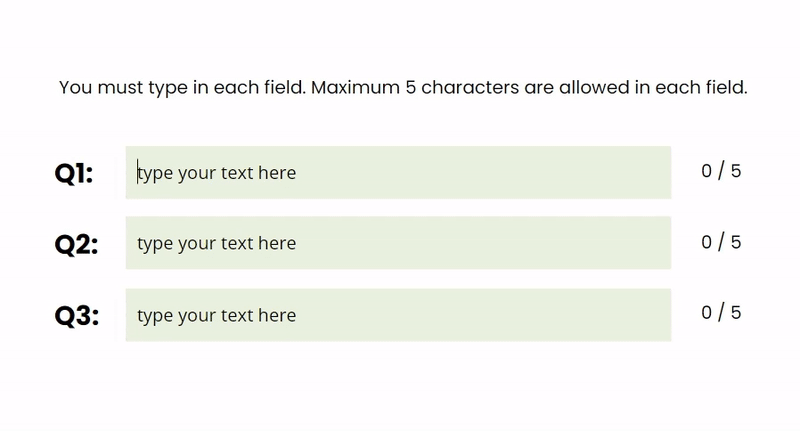800x431 pixels.
Task: Focus the Q2 text input field
Action: 398,243
